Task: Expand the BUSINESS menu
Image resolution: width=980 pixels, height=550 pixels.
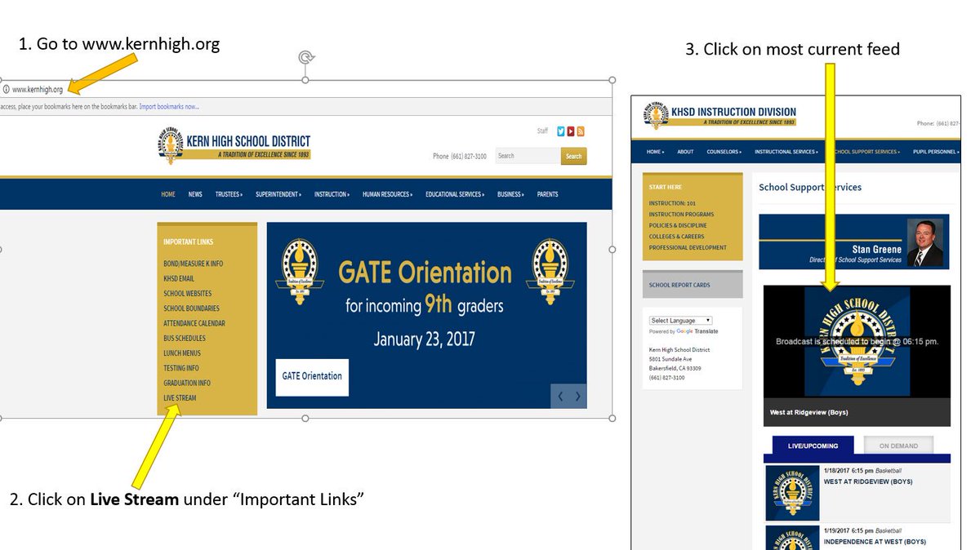Action: pyautogui.click(x=510, y=195)
